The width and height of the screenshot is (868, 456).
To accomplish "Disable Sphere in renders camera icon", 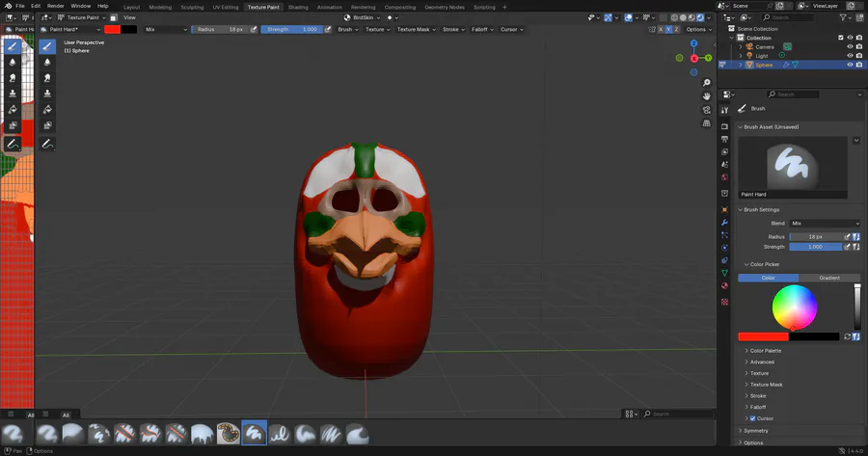I will pos(859,65).
